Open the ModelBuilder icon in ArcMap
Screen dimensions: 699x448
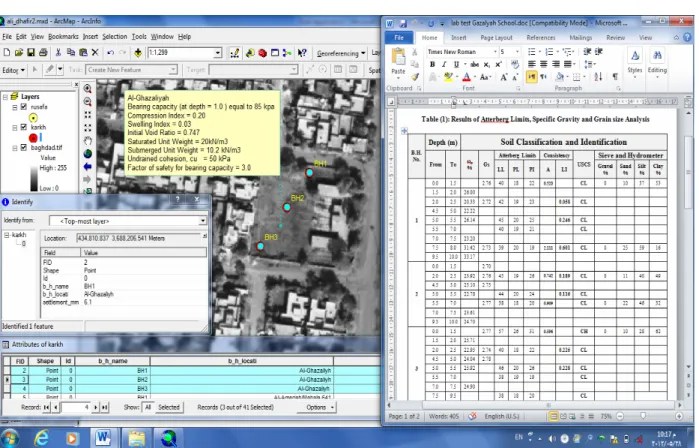(287, 53)
